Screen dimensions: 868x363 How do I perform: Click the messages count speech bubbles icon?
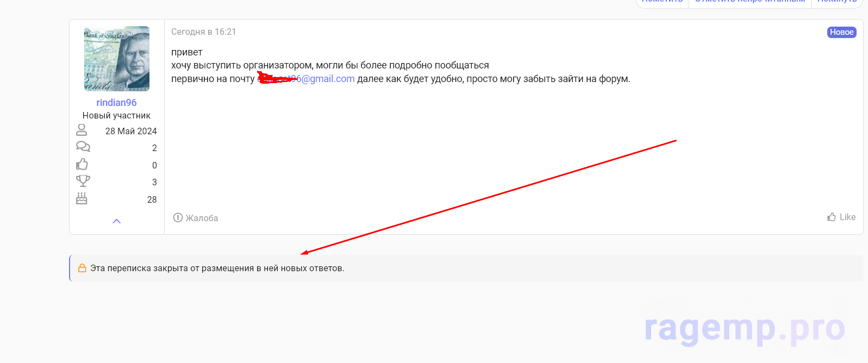pos(83,147)
